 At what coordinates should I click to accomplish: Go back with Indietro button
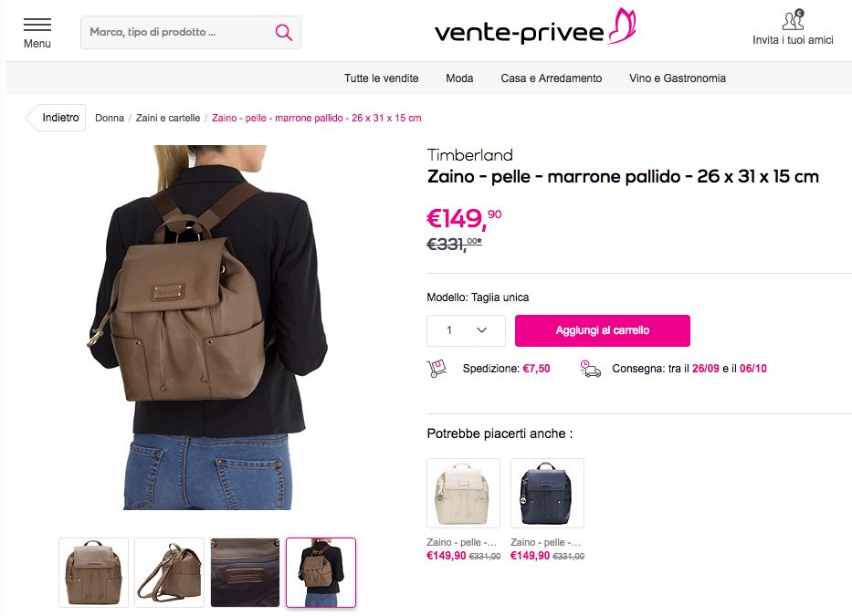(x=56, y=118)
